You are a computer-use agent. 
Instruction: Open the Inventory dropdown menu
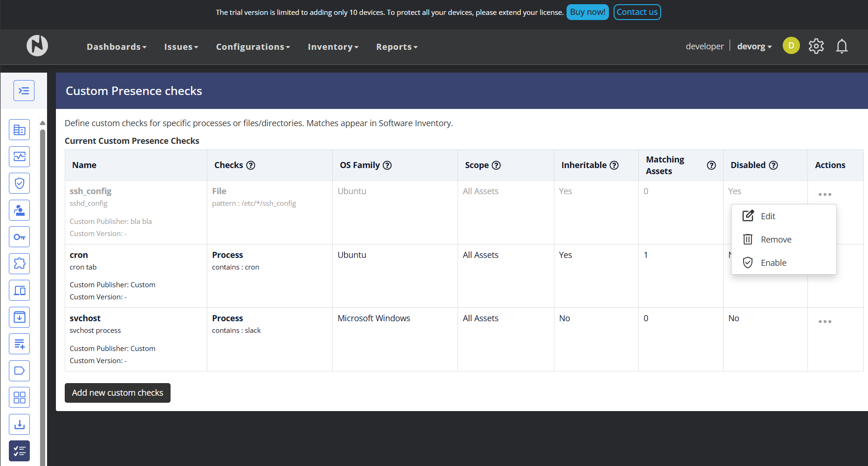click(x=333, y=47)
